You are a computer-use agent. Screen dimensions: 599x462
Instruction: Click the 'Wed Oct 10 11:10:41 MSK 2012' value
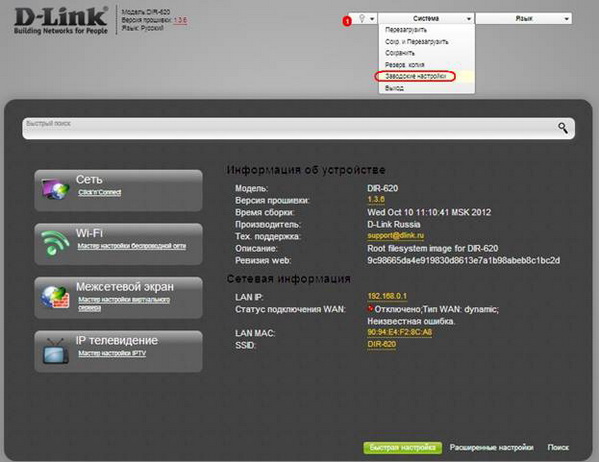coord(429,212)
